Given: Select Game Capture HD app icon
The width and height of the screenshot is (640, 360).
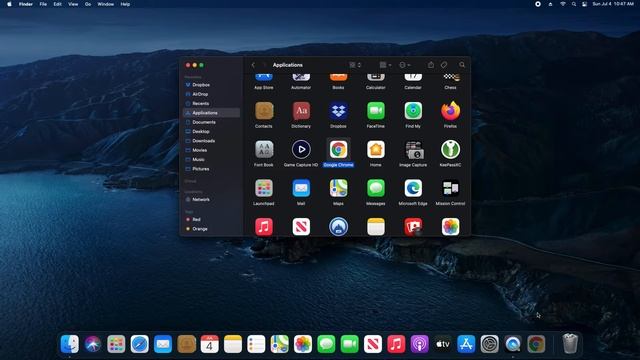Looking at the screenshot, I should point(301,150).
